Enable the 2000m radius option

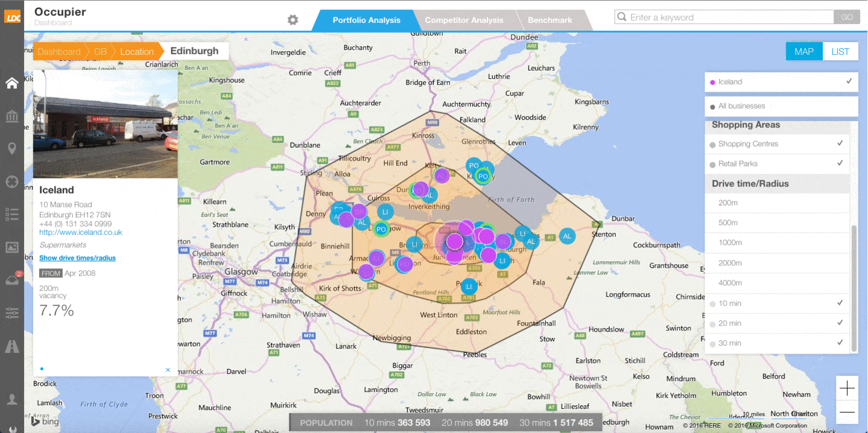click(x=778, y=264)
